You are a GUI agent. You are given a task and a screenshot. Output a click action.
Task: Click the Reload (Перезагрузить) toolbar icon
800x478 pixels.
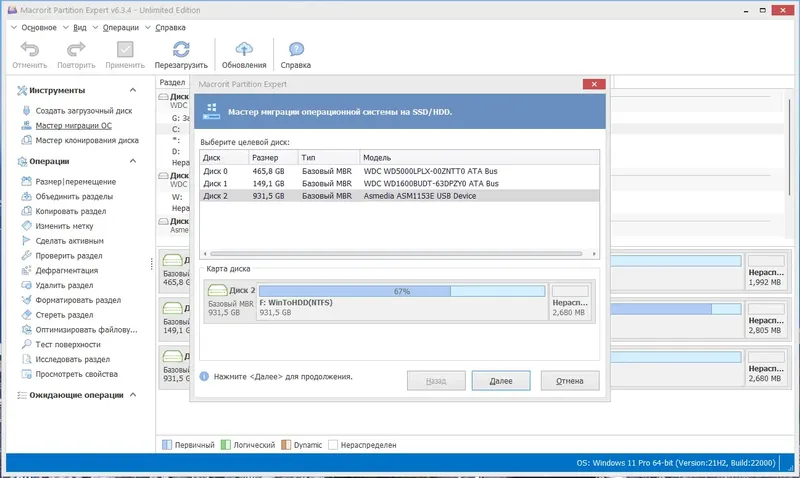pos(181,49)
